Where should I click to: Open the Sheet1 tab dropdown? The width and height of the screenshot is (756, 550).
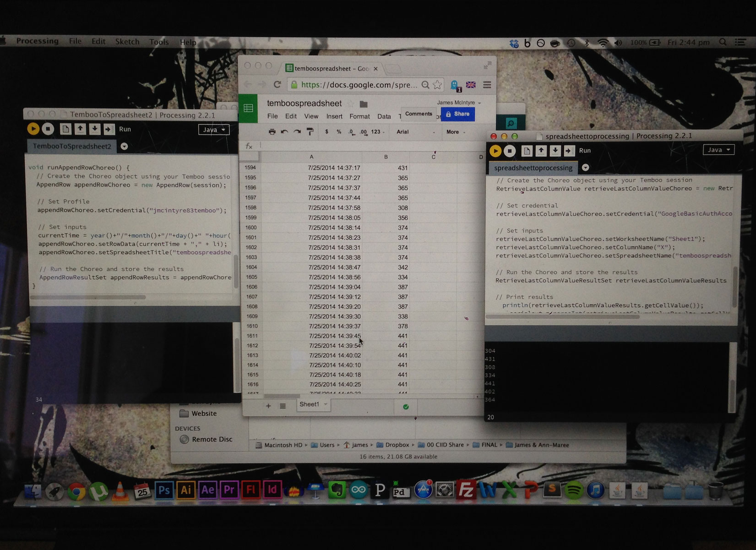click(x=326, y=404)
